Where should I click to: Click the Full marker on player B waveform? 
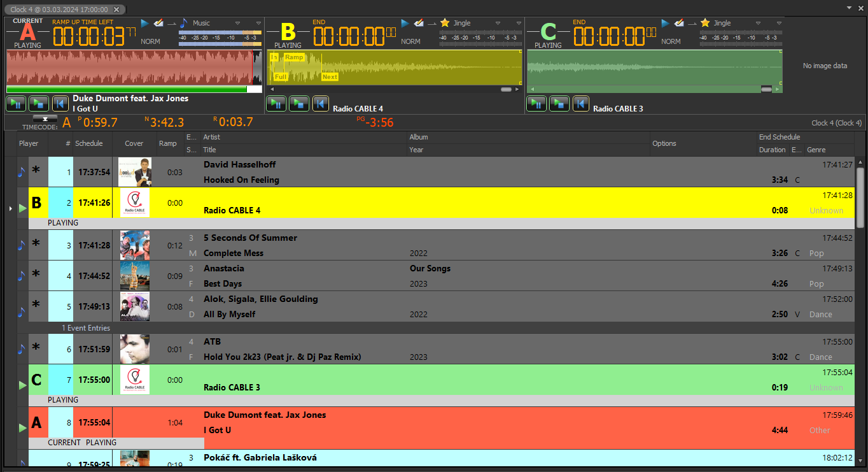coord(281,77)
